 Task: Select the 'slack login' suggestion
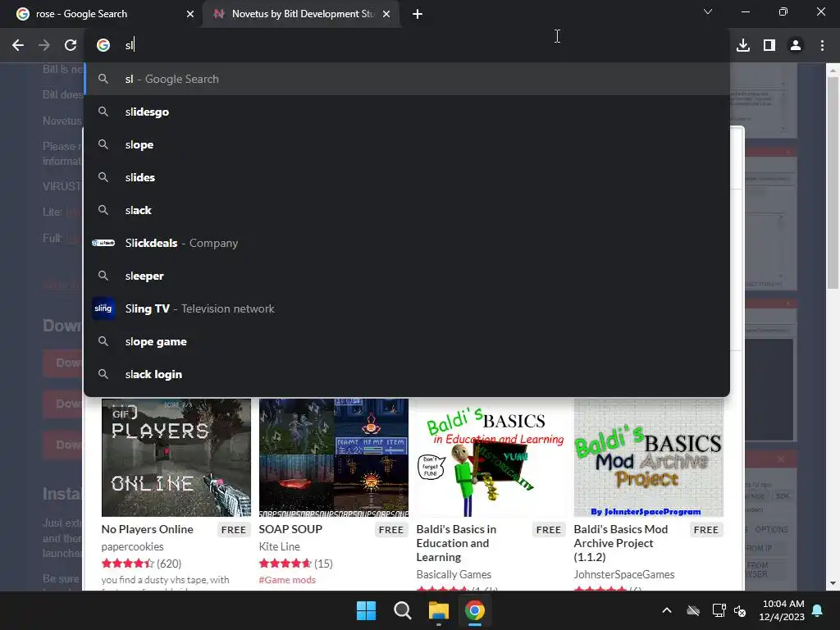click(407, 374)
